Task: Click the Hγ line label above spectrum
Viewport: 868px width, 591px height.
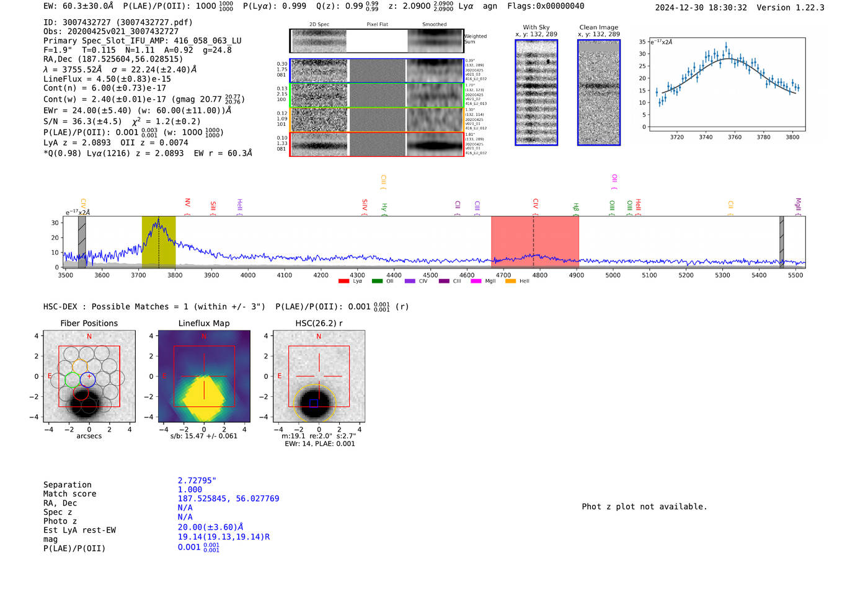Action: (x=384, y=208)
